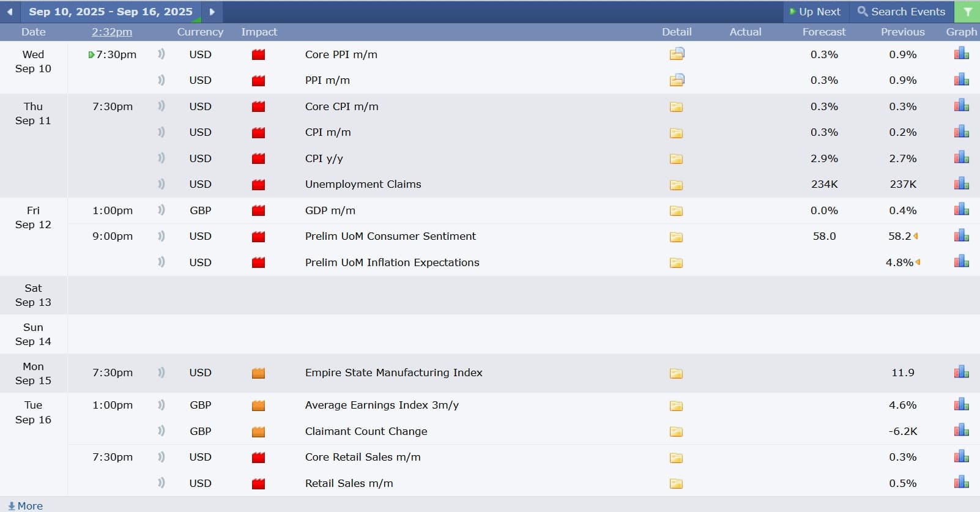The width and height of the screenshot is (980, 512).
Task: Open detail for Prelim UoM Consumer Sentiment
Action: [676, 237]
